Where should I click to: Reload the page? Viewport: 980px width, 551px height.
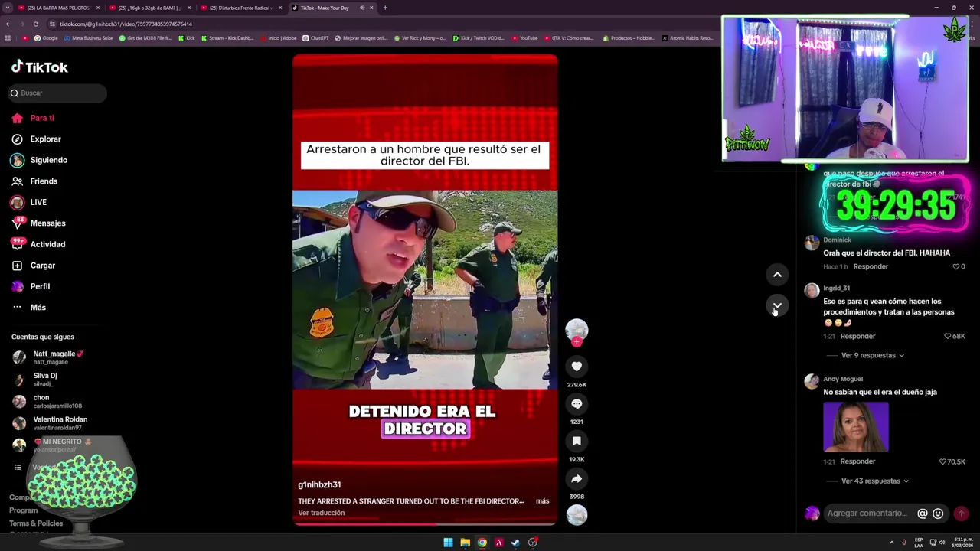pyautogui.click(x=35, y=24)
